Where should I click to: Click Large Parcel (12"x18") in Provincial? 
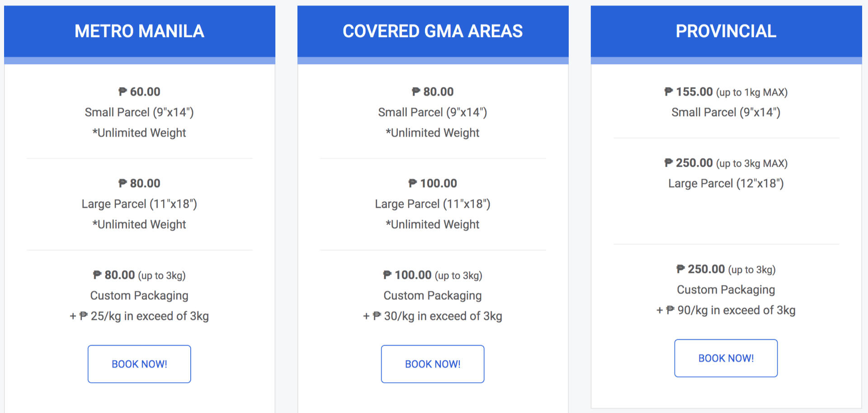tap(726, 183)
